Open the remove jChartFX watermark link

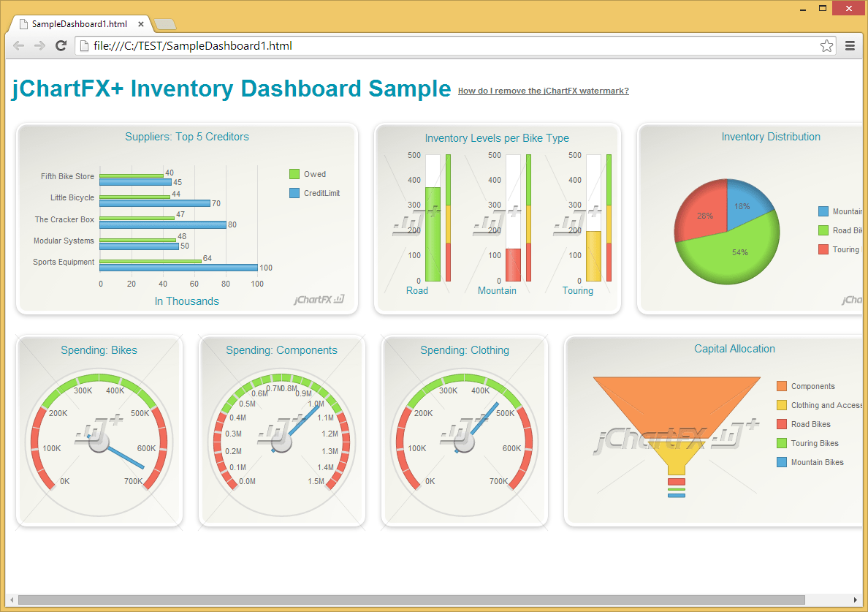543,91
